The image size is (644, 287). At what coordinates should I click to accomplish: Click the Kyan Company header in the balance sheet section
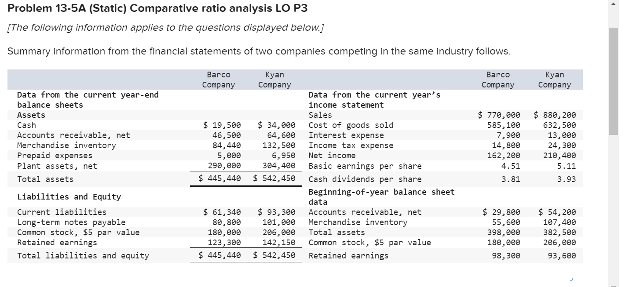point(274,80)
